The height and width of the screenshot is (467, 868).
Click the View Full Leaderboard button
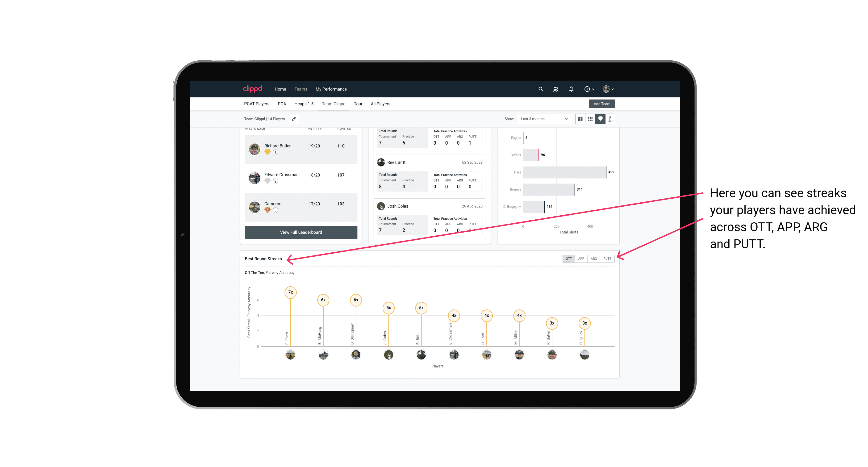pyautogui.click(x=302, y=232)
